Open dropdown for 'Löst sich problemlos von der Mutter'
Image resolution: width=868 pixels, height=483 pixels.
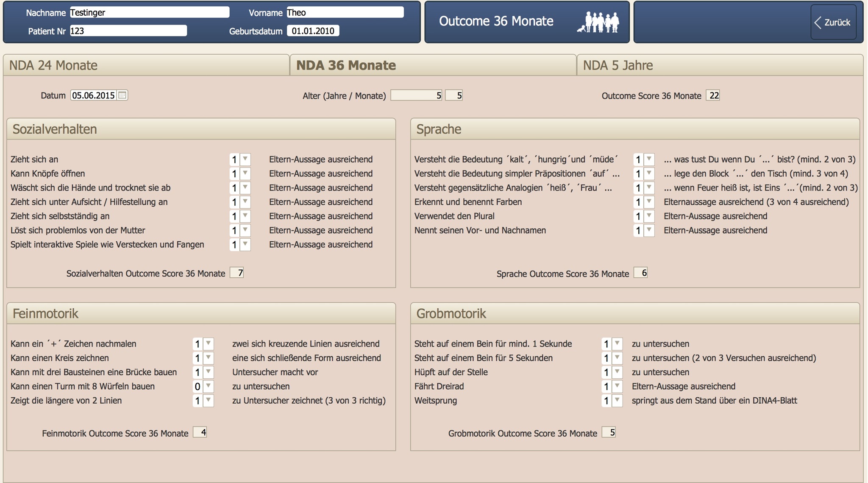click(x=245, y=230)
